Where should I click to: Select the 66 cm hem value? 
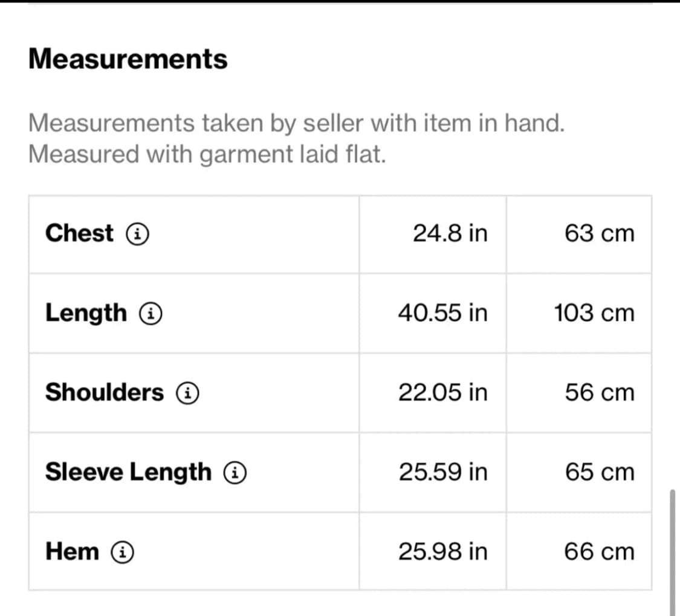600,551
